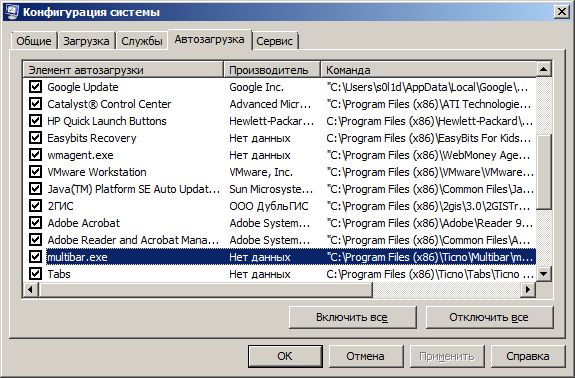Click manufacturer cell VMware, Inc.
This screenshot has width=575, height=378.
point(261,172)
